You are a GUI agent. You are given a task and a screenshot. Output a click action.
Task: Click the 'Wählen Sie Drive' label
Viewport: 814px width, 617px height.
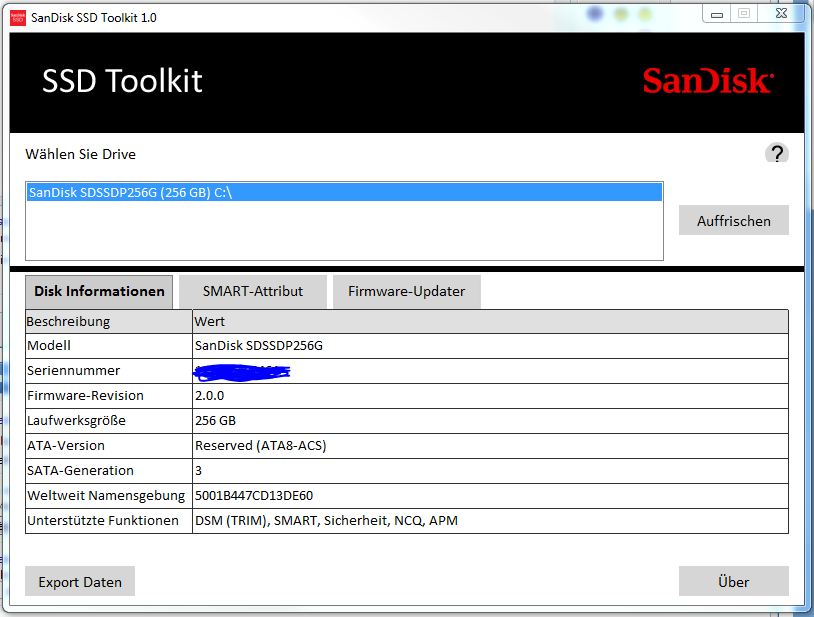[80, 154]
